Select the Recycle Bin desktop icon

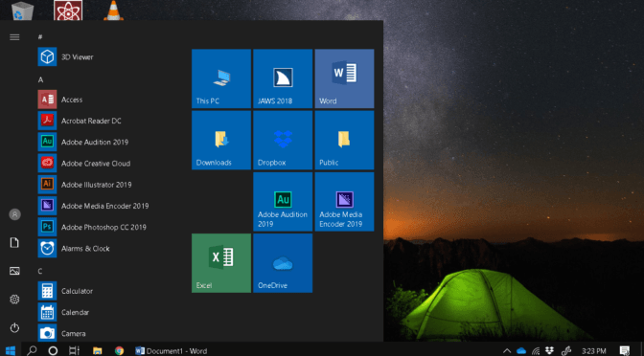coord(23,11)
